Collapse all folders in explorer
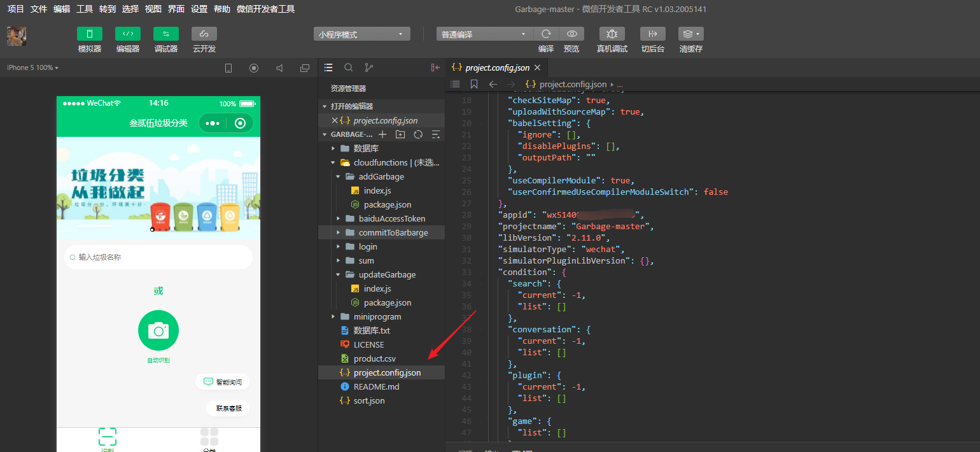Viewport: 980px width, 452px height. [436, 134]
